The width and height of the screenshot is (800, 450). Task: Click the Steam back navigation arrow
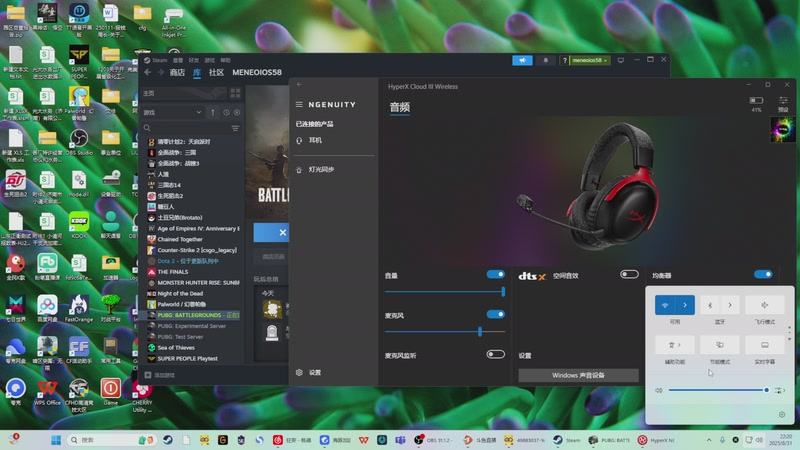pyautogui.click(x=147, y=72)
